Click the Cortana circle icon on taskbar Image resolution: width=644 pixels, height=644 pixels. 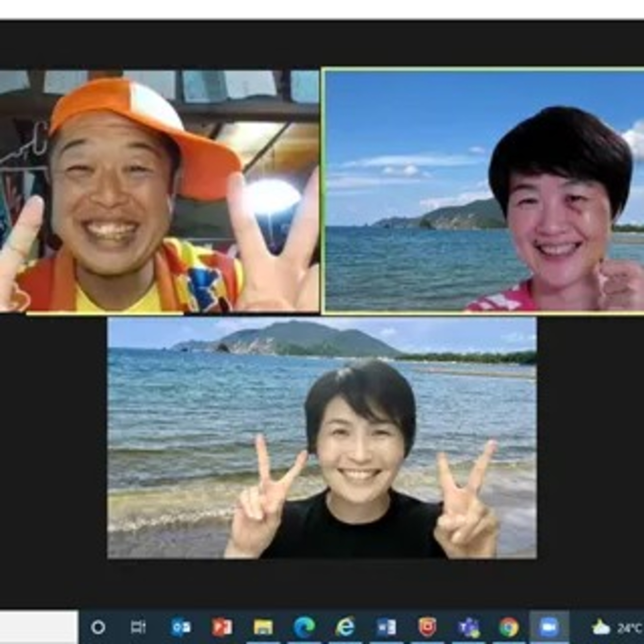(98, 627)
